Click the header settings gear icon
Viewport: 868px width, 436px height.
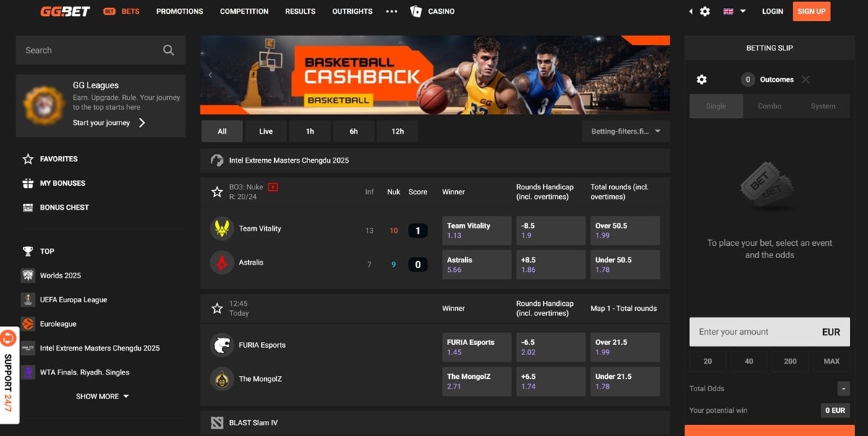705,12
